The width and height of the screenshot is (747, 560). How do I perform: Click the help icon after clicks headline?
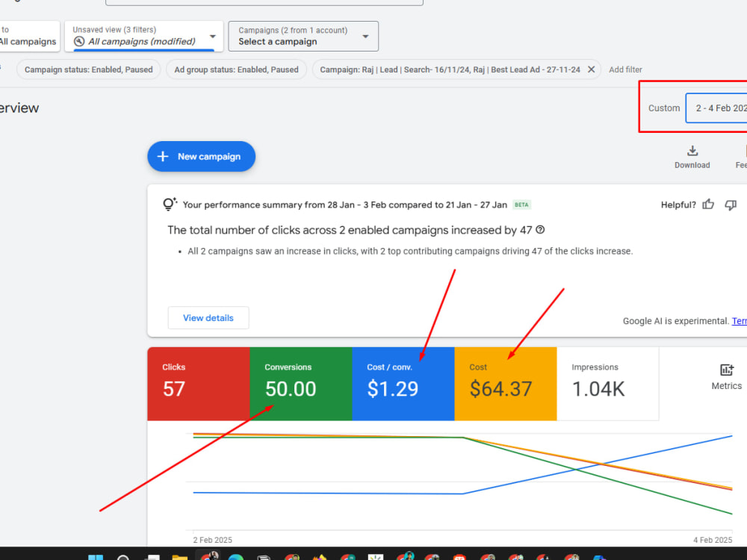[540, 230]
